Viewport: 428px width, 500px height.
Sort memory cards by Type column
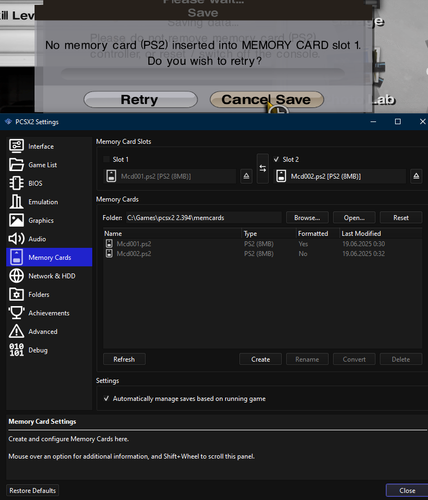coord(269,233)
